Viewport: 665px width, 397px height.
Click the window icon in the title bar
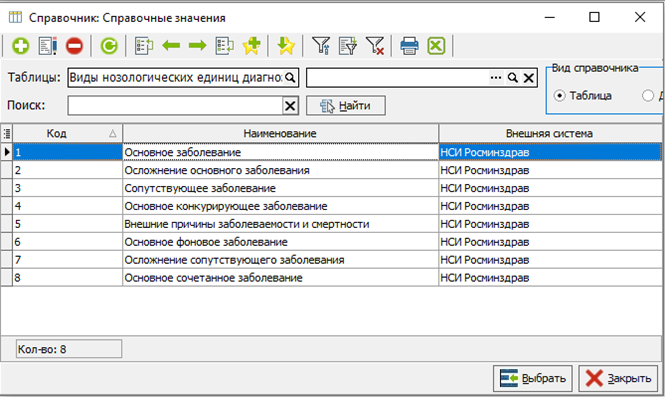pos(15,17)
